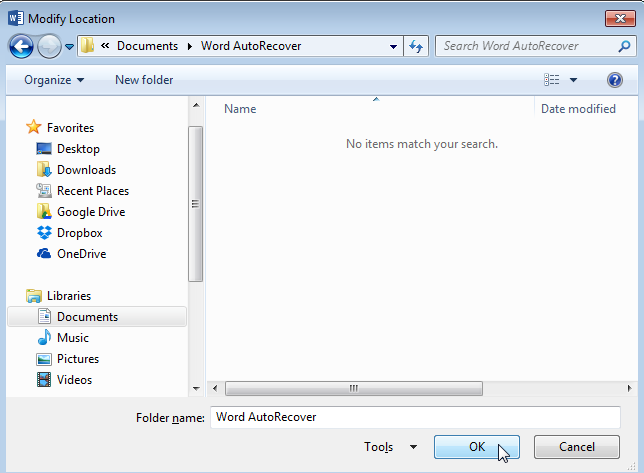The width and height of the screenshot is (644, 473).
Task: Sort by the Name column header
Action: [240, 109]
